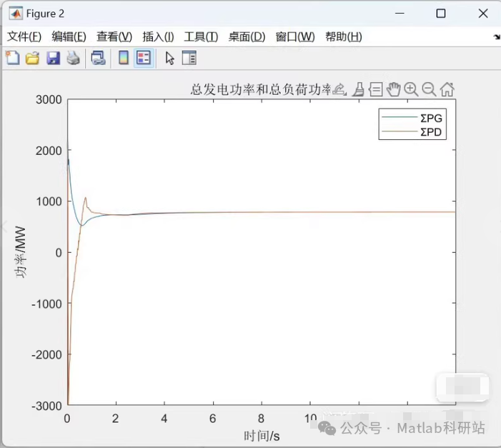Open the 窗口(W) menu
501x448 pixels.
[x=295, y=36]
